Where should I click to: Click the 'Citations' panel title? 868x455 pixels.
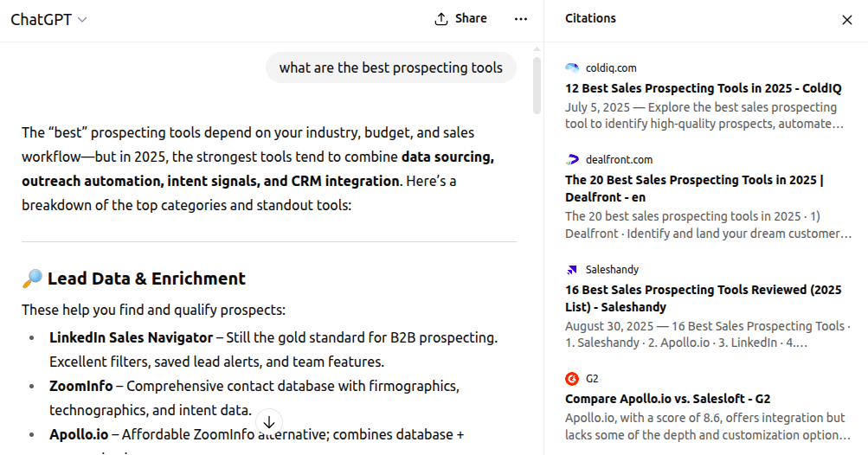pyautogui.click(x=590, y=18)
